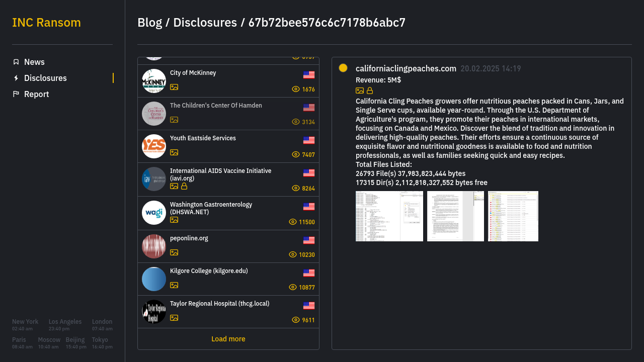
Task: Click the 20.02.2025 14:19 timestamp
Action: 491,69
